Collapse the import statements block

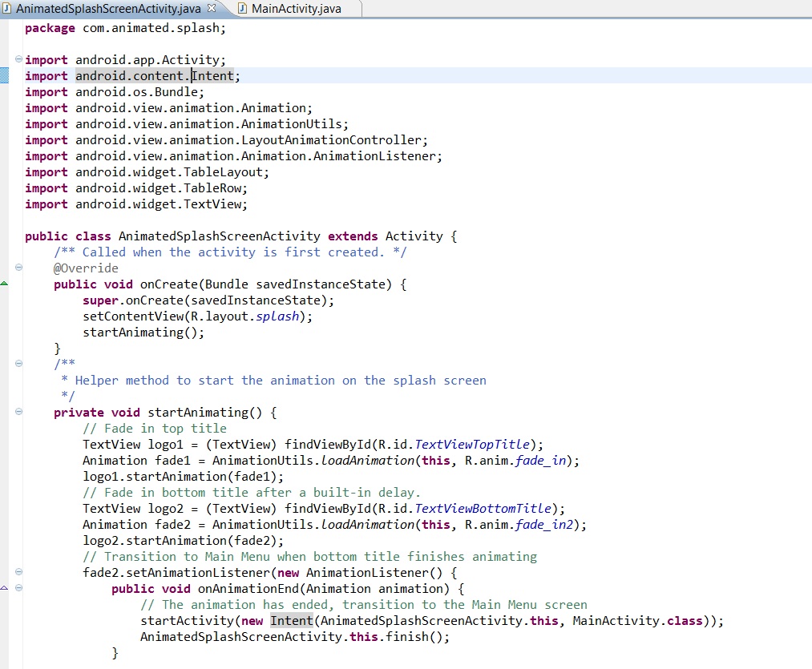point(18,59)
